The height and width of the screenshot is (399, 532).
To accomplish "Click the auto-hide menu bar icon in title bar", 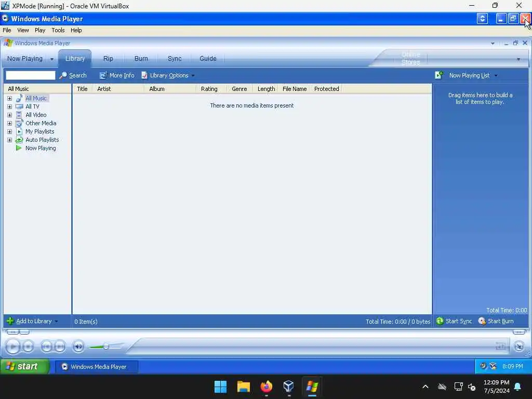I will (x=482, y=19).
